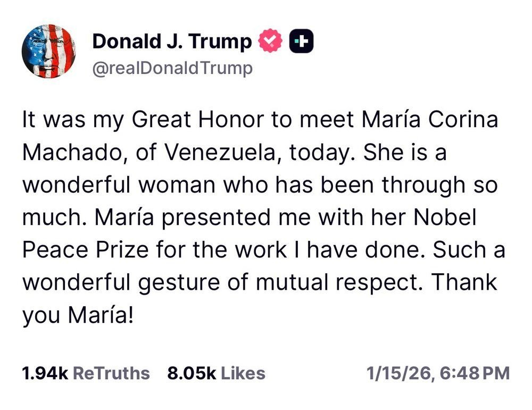Open the Donald J. Trump display name
532x410 pixels.
(172, 41)
